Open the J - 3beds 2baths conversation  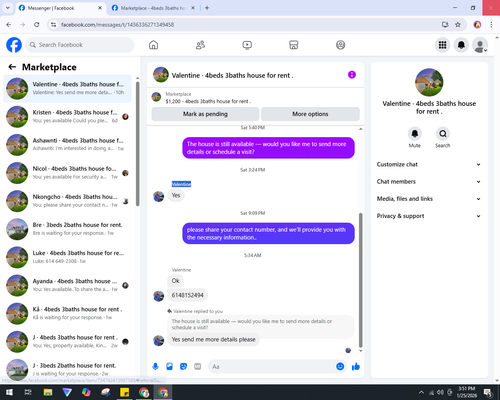(x=68, y=369)
